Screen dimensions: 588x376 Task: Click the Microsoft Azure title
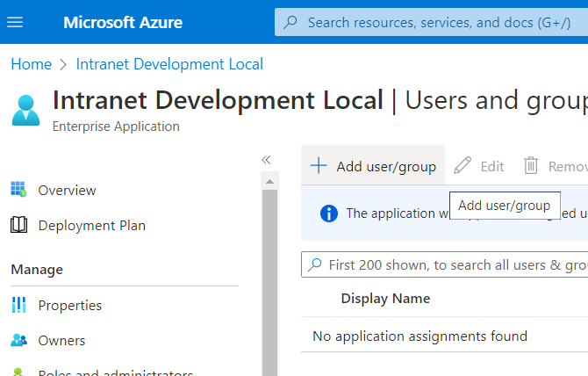[x=123, y=23]
